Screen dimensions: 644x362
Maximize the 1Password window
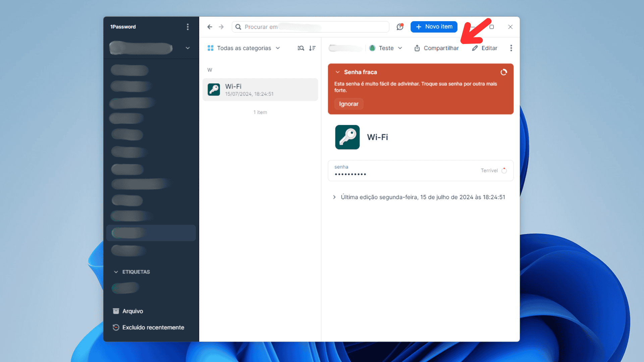point(492,27)
